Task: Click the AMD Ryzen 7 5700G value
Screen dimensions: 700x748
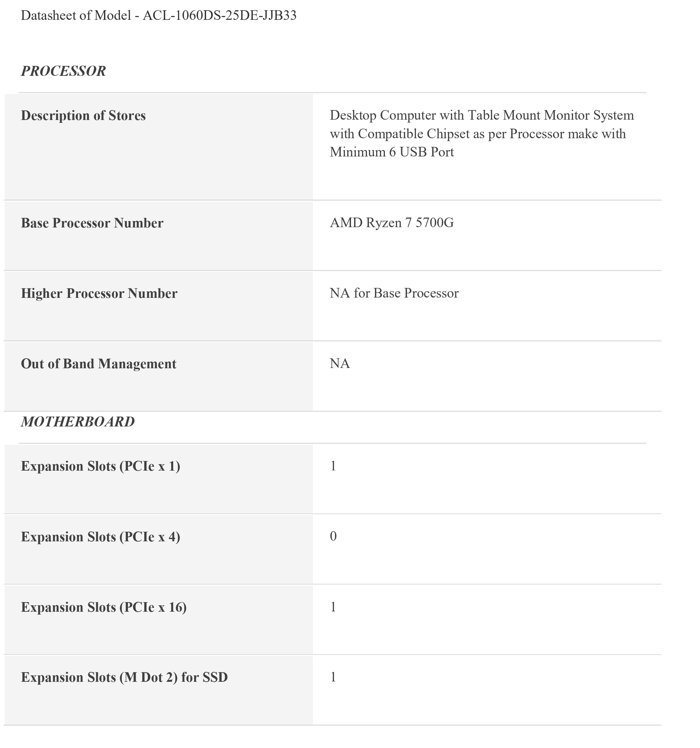Action: pyautogui.click(x=391, y=223)
